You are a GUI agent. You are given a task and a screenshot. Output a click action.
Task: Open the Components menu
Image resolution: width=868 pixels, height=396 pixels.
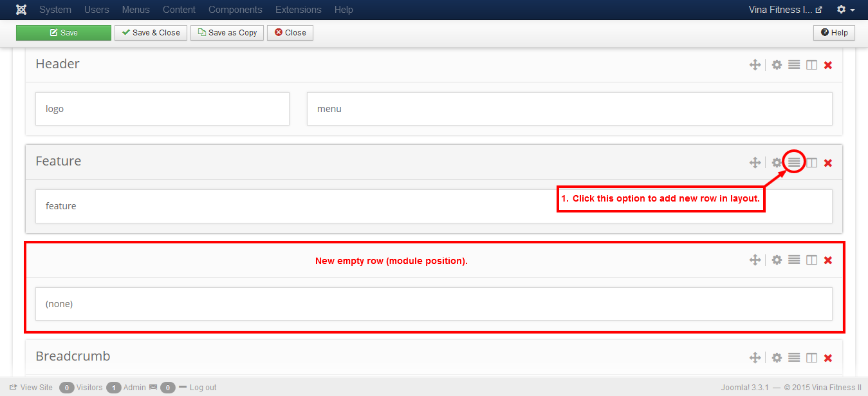[235, 10]
